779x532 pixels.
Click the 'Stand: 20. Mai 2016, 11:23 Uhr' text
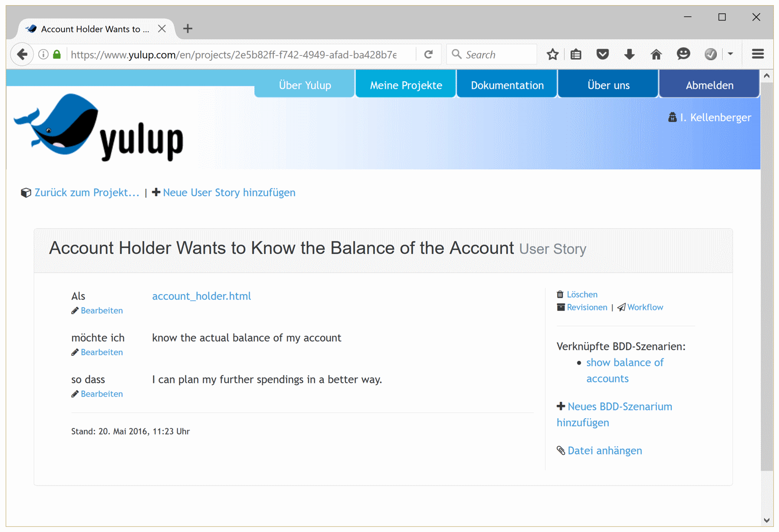(131, 431)
